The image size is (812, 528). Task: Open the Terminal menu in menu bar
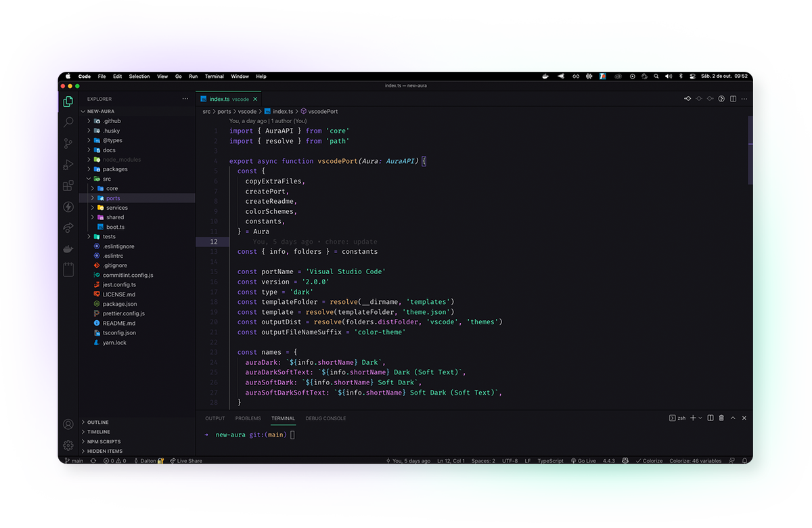coord(214,76)
